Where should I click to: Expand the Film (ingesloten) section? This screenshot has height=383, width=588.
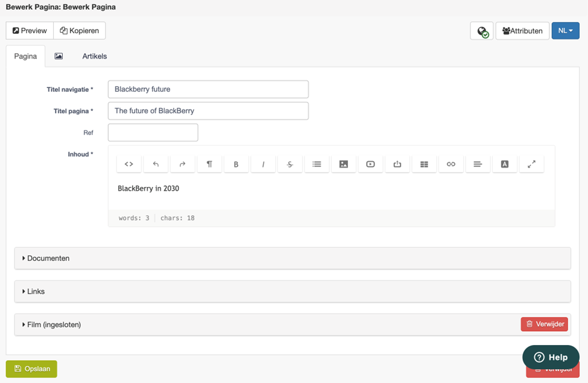click(292, 324)
